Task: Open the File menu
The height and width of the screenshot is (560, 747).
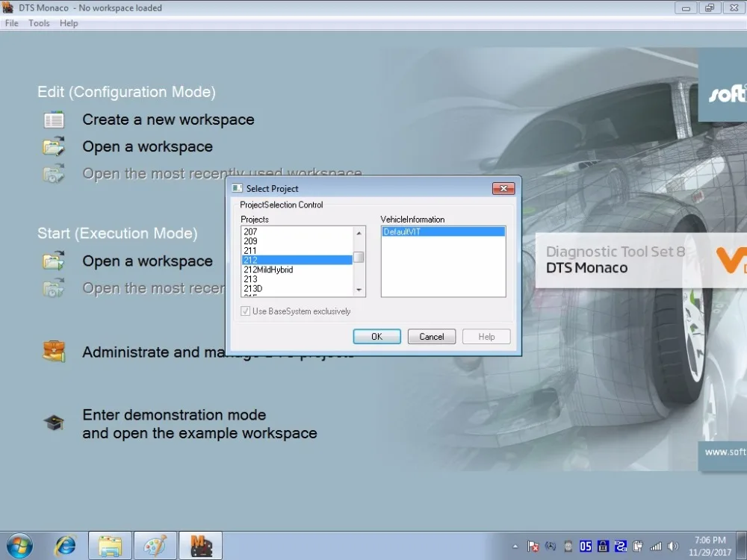Action: point(11,23)
